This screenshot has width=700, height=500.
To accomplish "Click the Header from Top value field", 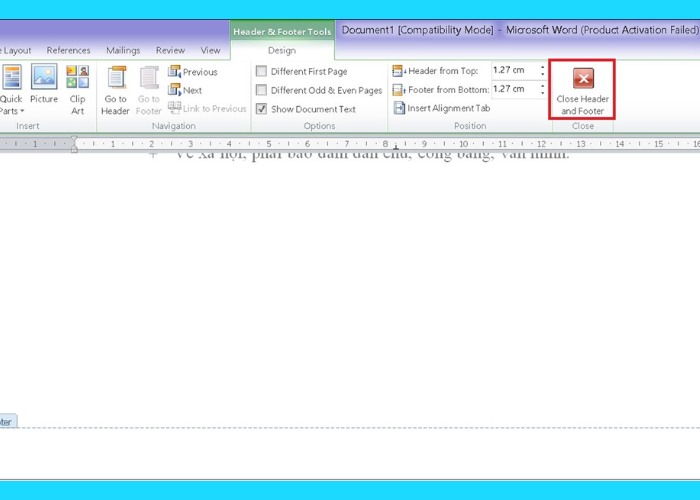I will click(x=515, y=70).
